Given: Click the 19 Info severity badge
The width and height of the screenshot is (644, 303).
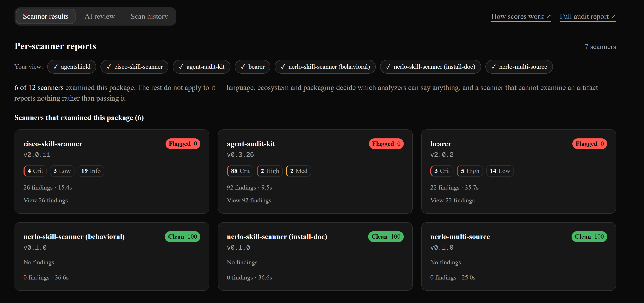Looking at the screenshot, I should tap(91, 171).
